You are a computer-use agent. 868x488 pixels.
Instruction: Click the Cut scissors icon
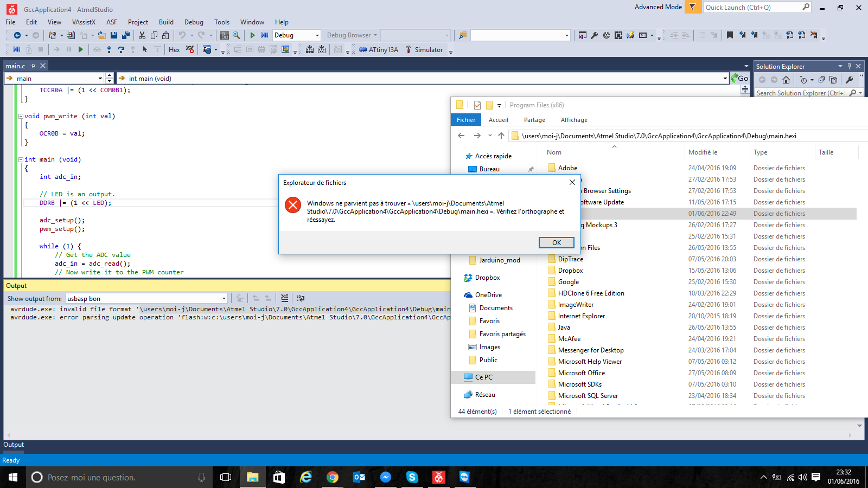point(142,35)
